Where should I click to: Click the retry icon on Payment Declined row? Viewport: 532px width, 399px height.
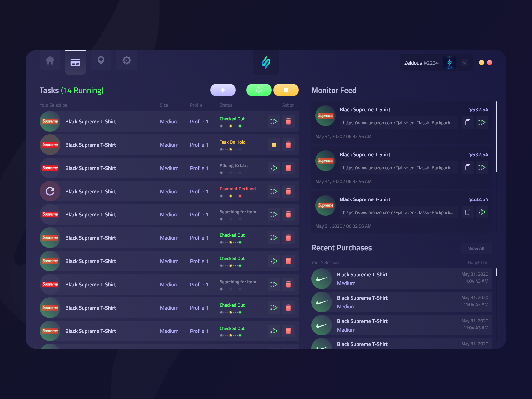pyautogui.click(x=50, y=191)
